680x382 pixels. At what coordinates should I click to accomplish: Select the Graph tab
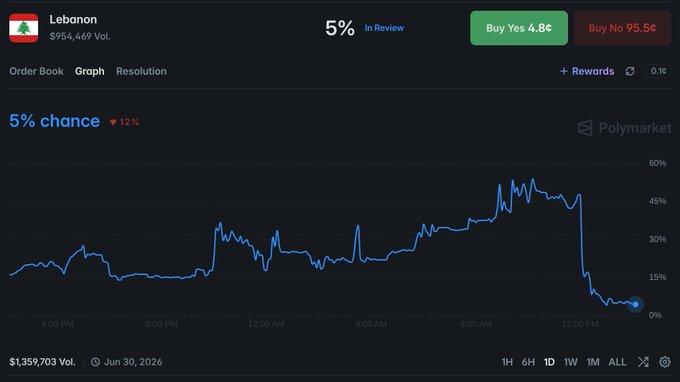click(90, 71)
